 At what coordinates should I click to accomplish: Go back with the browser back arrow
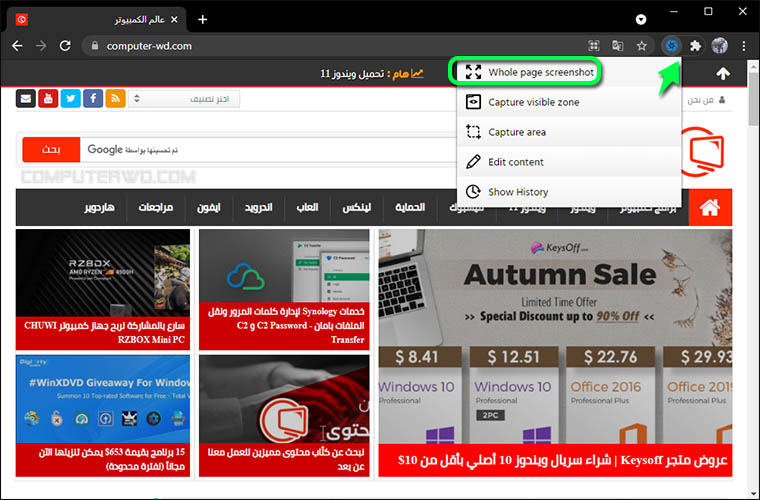pyautogui.click(x=17, y=46)
